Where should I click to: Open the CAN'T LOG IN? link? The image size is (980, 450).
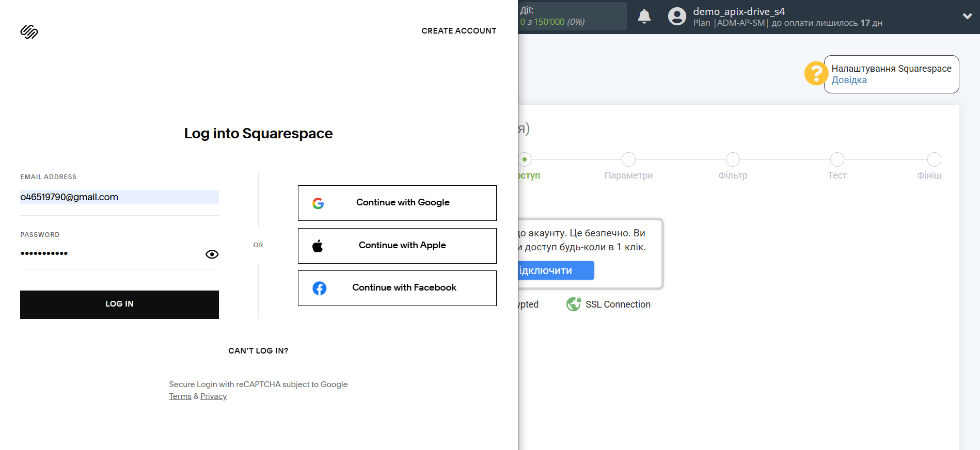click(x=258, y=351)
